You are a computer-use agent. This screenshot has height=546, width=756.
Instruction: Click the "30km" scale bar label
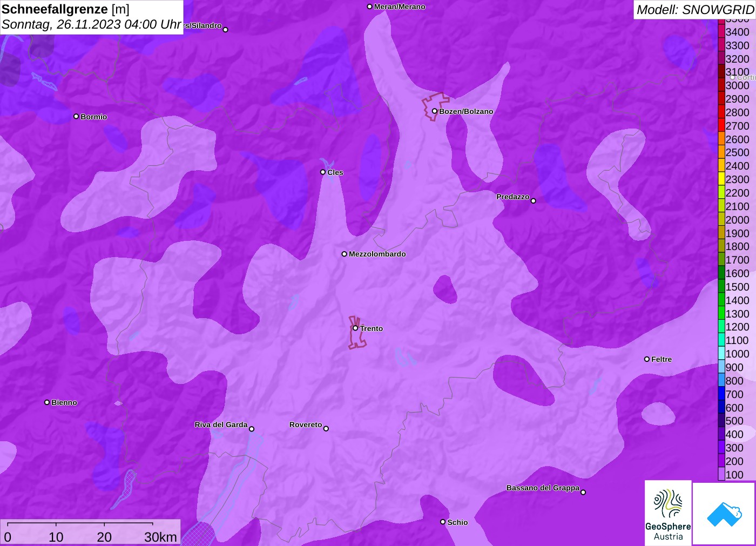tap(160, 537)
